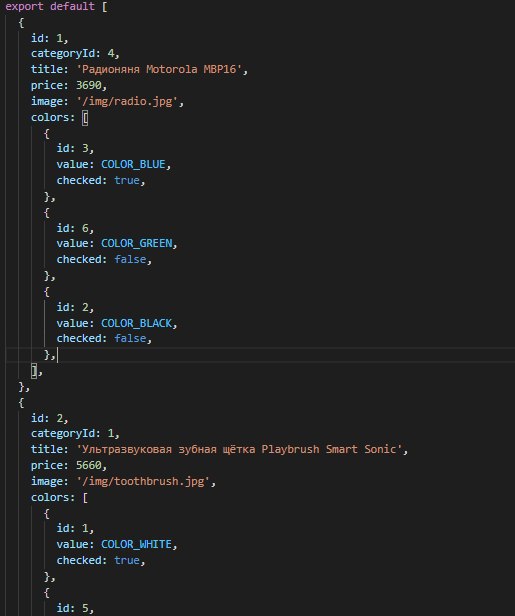Click the 'id: 5,' line at bottom
515x616 pixels.
(x=75, y=609)
